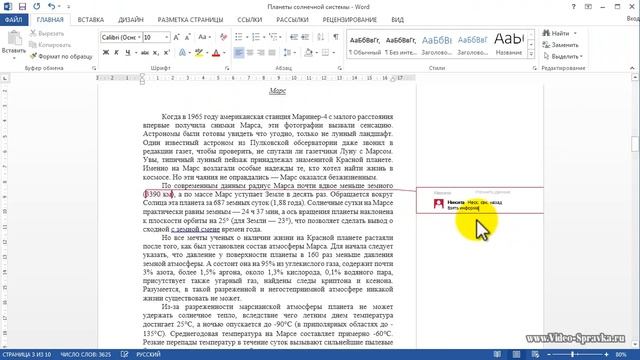This screenshot has height=360, width=640.
Task: Open the Font dialog launcher (Шрифт)
Action: click(227, 68)
